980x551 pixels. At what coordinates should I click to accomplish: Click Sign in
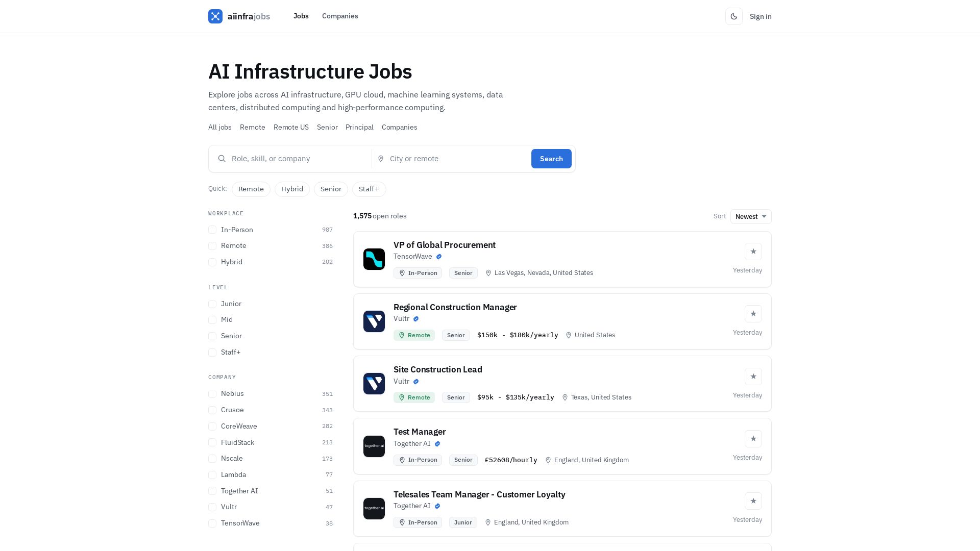pyautogui.click(x=761, y=16)
